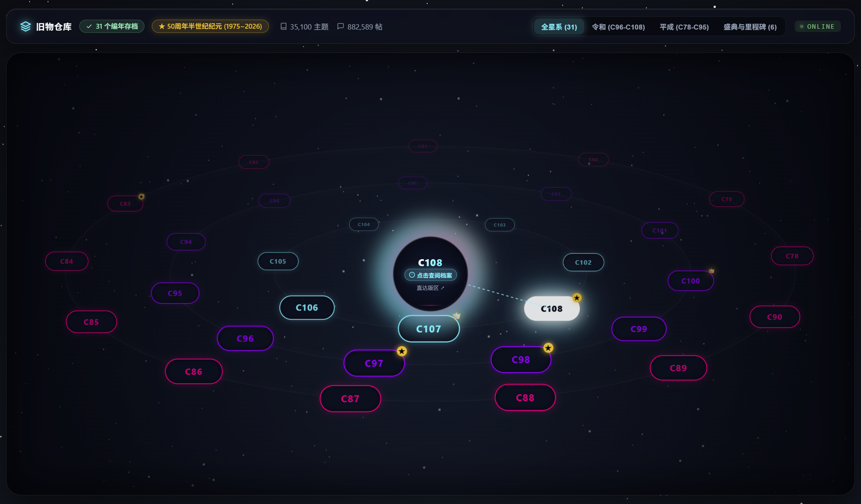
Task: Select the C78 node
Action: click(792, 256)
